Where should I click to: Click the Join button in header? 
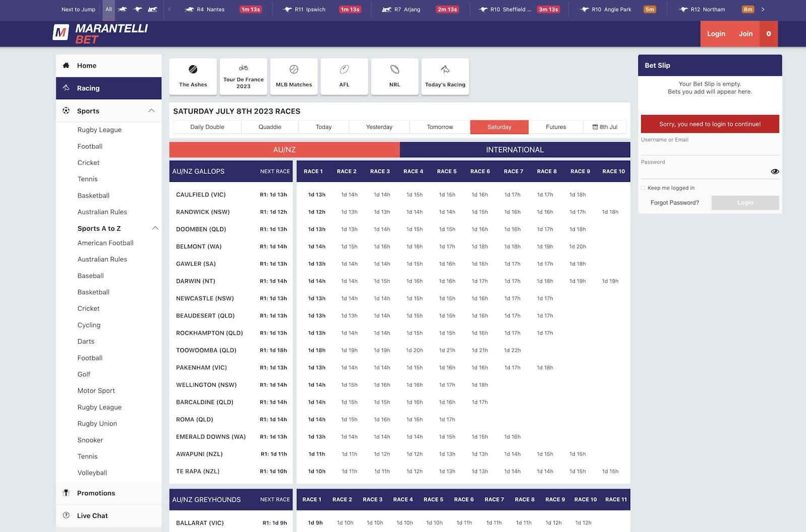pos(746,34)
